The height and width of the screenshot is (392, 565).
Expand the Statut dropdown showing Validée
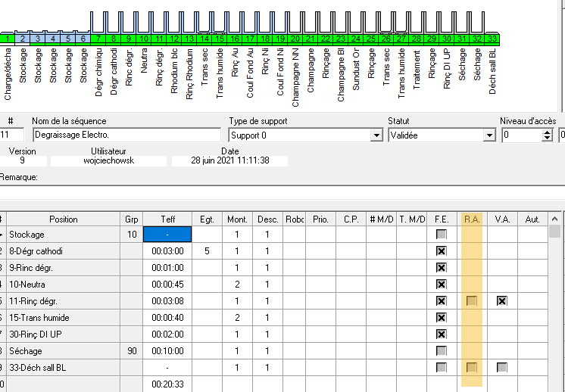click(489, 135)
